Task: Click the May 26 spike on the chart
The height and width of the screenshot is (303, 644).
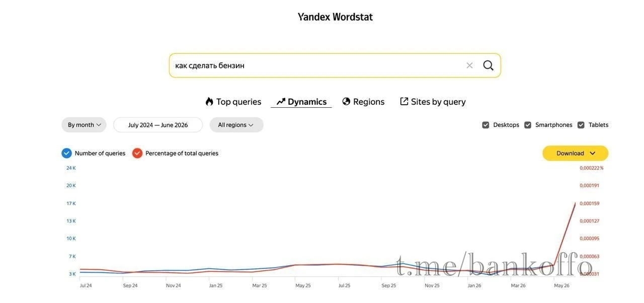Action: click(575, 203)
